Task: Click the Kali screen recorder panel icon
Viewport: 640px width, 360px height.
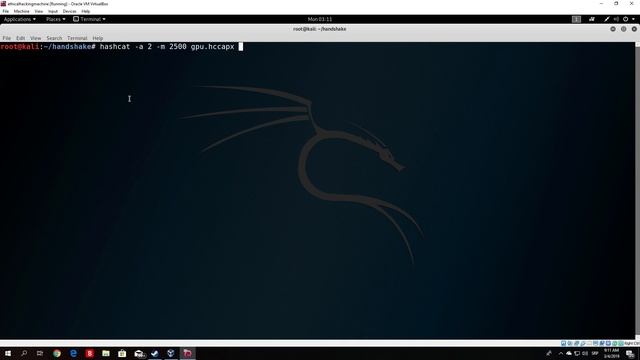Action: 592,19
